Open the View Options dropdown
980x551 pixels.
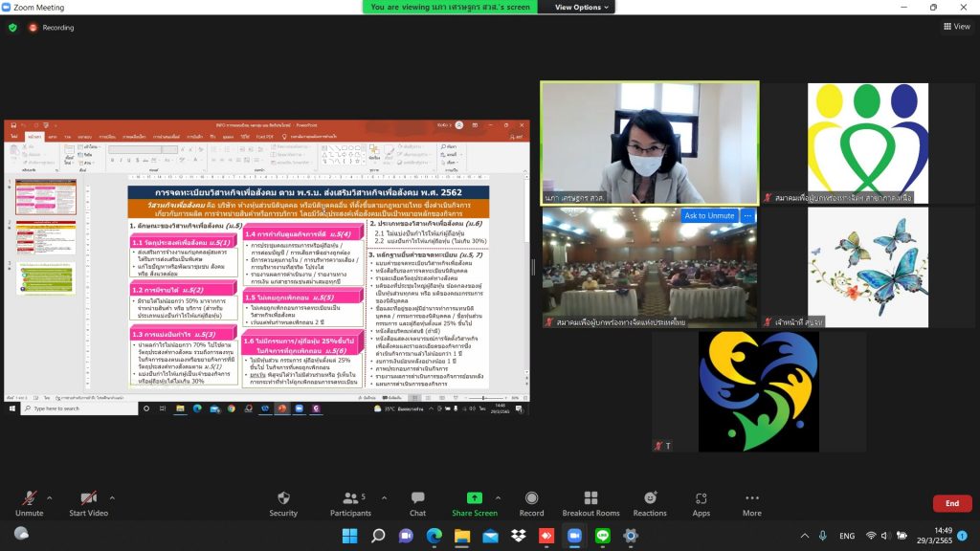583,7
